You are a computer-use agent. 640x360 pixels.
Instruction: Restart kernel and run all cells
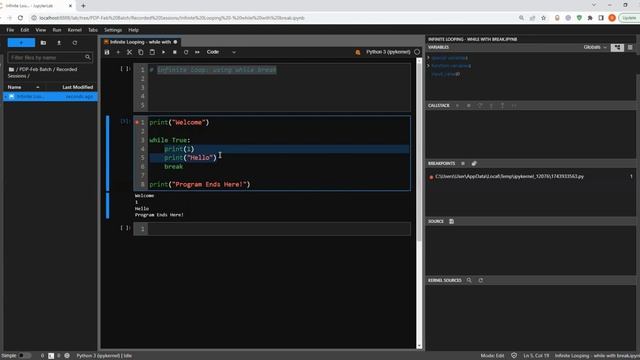198,52
